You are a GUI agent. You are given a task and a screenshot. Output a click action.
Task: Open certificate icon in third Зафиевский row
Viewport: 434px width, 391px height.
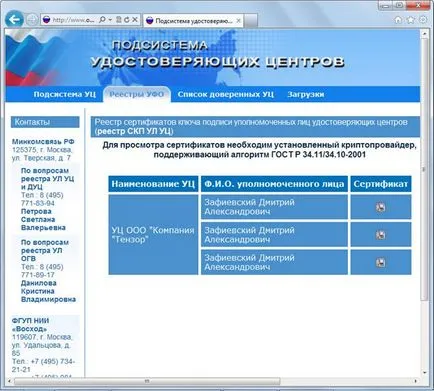coord(380,263)
